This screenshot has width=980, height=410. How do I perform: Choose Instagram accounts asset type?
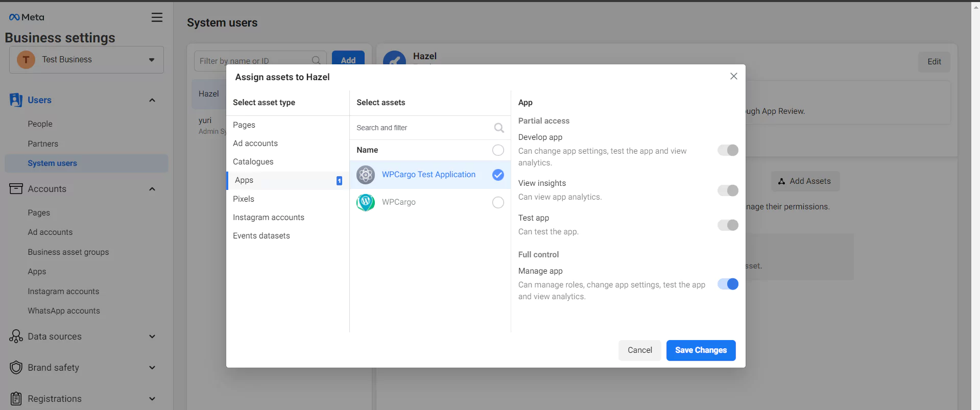269,218
